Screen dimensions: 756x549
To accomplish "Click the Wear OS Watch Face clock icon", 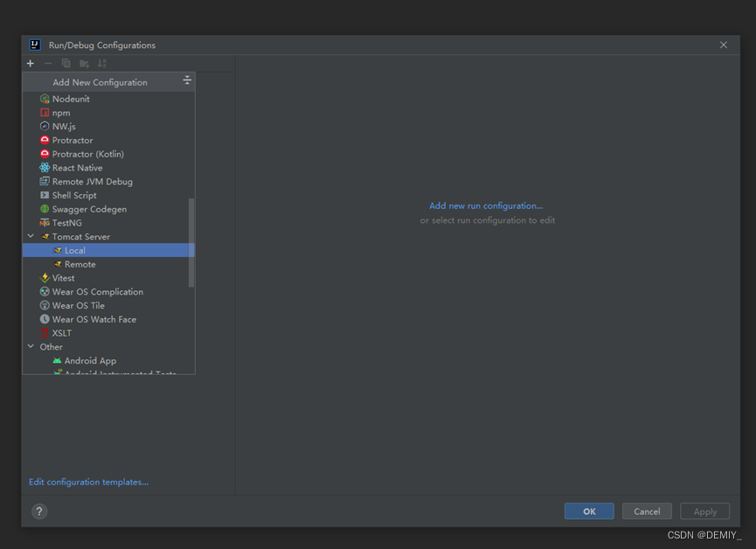I will [45, 319].
